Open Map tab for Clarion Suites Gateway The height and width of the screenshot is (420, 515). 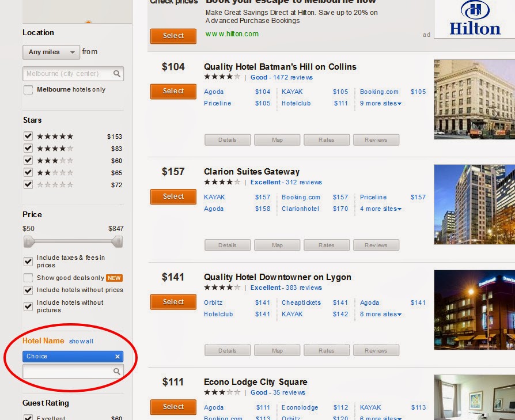tap(277, 245)
